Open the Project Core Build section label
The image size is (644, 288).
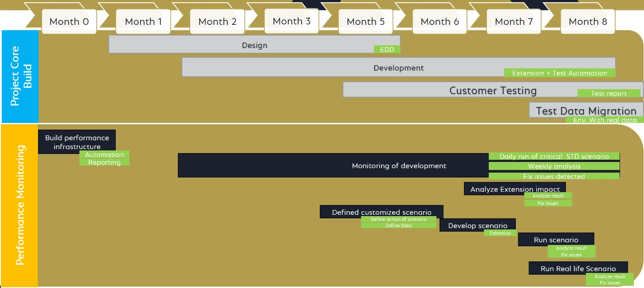(x=20, y=77)
